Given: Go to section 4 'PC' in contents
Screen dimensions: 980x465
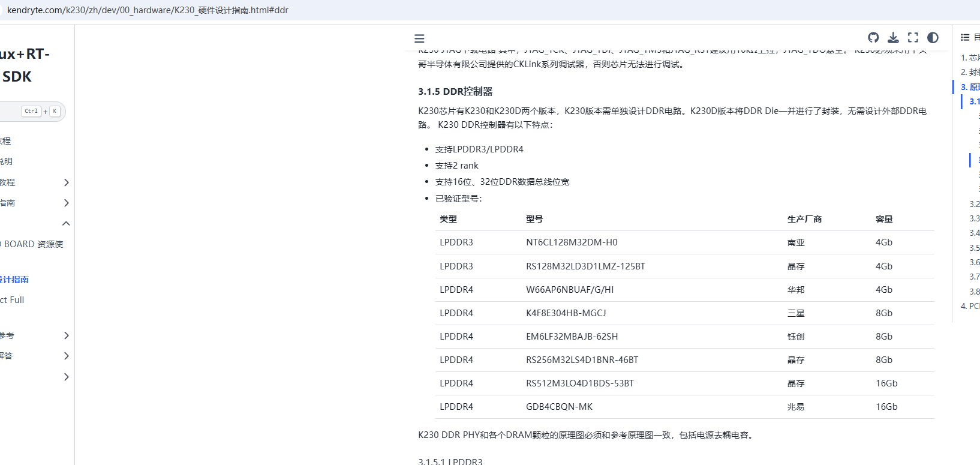Looking at the screenshot, I should pos(970,306).
